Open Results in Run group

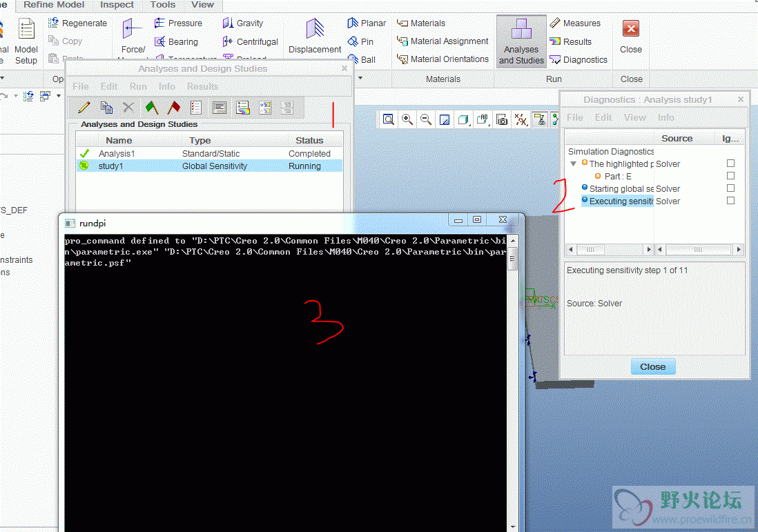(570, 41)
